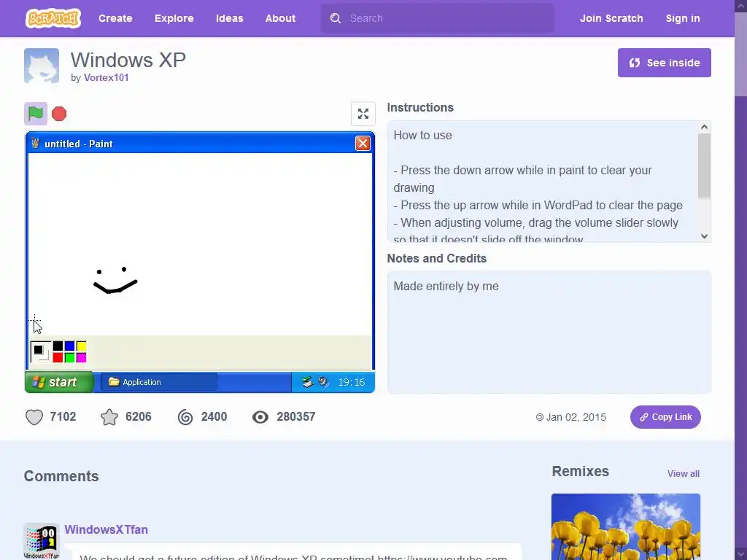The width and height of the screenshot is (747, 560).
Task: Click the WindowsXTfan avatar
Action: (42, 541)
